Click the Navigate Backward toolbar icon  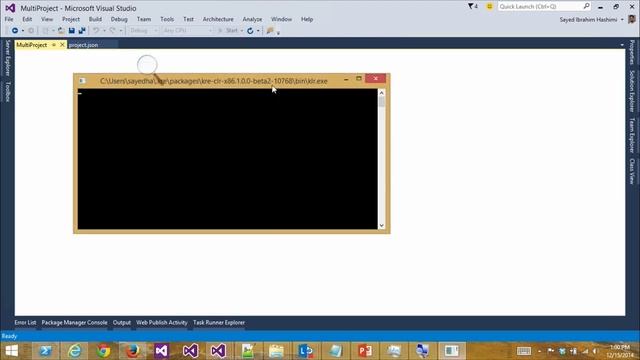pos(15,31)
